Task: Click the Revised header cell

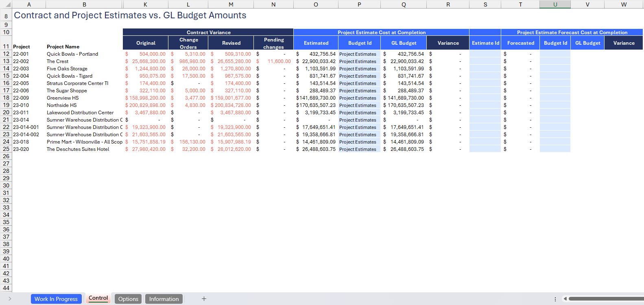Action: coord(231,43)
